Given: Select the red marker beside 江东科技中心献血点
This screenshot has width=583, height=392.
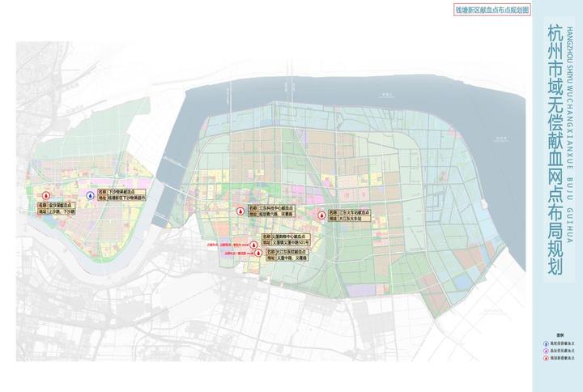Looking at the screenshot, I should point(239,211).
